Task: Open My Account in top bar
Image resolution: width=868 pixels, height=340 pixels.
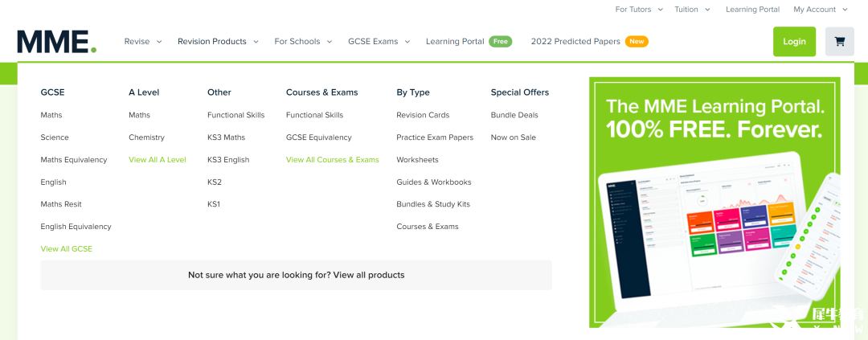Action: [815, 10]
